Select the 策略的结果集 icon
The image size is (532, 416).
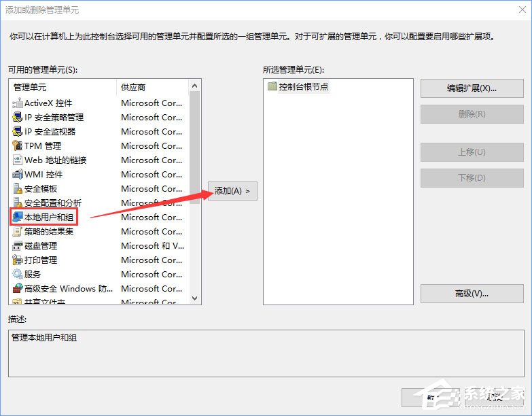click(x=17, y=231)
